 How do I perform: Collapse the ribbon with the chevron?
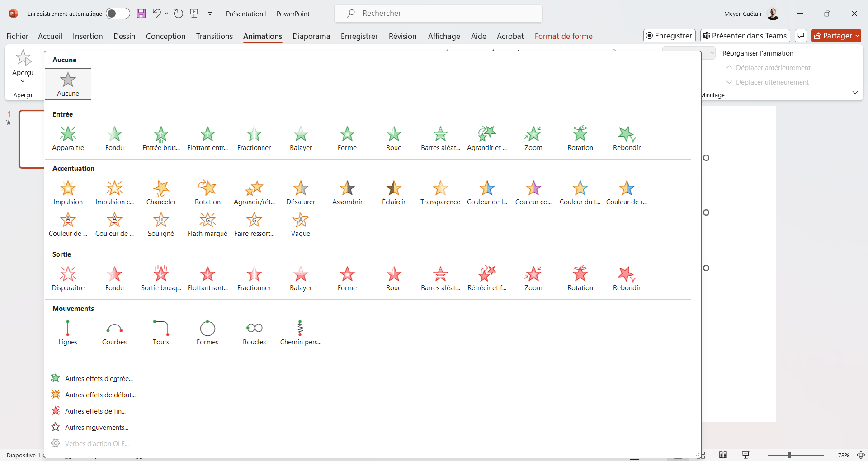click(x=855, y=93)
